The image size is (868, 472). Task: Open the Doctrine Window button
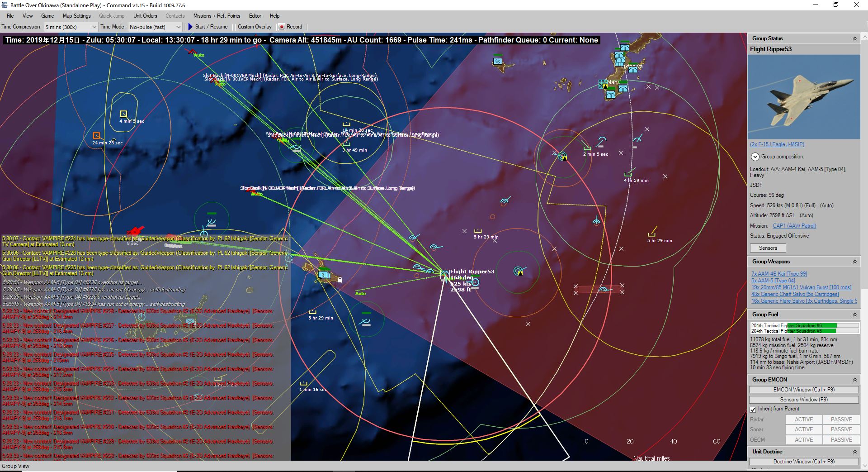click(x=804, y=462)
